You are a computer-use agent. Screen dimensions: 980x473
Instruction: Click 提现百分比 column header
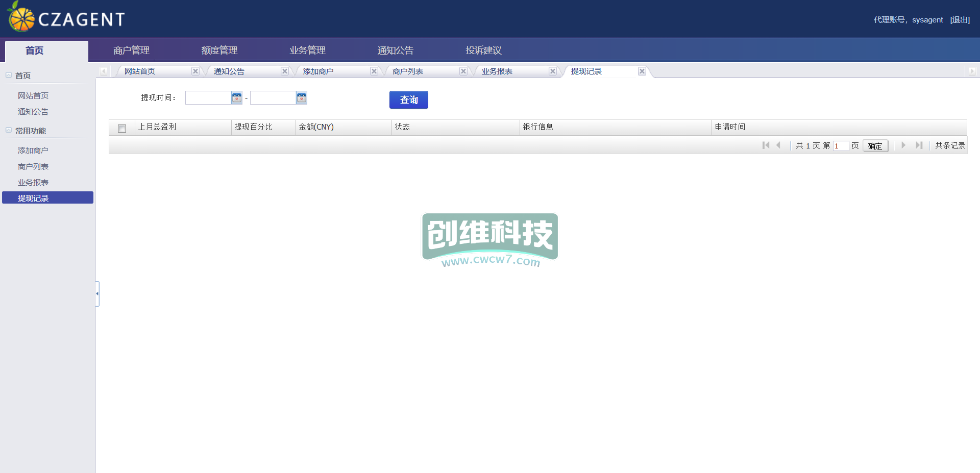coord(263,127)
